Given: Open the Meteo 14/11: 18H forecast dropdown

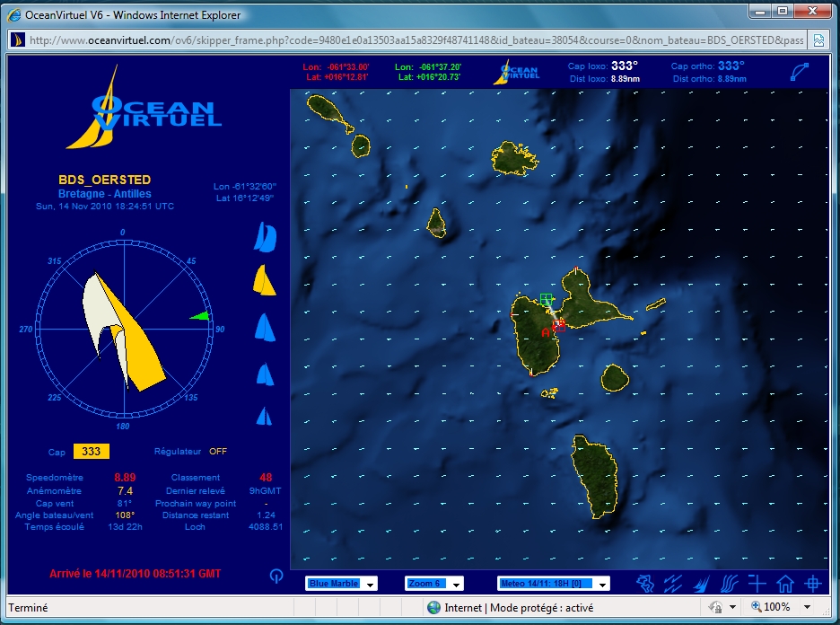Looking at the screenshot, I should [554, 584].
